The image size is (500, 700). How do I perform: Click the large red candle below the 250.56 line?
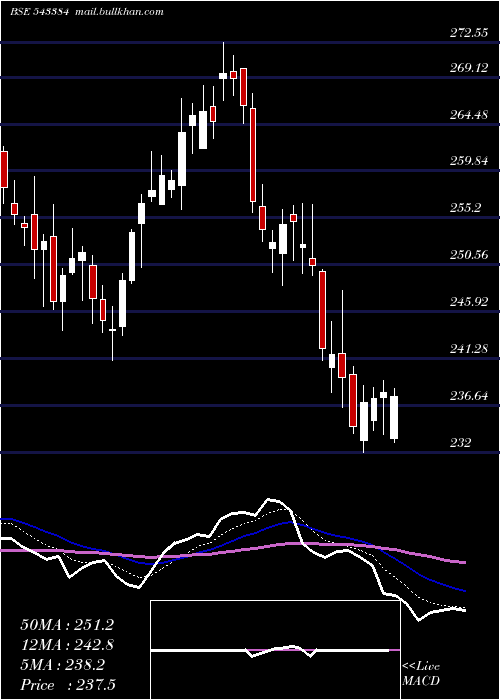322,310
